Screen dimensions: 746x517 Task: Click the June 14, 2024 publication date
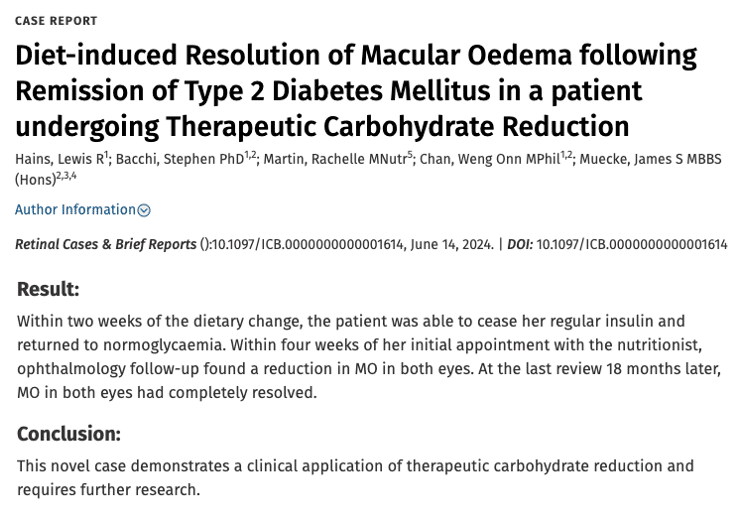[x=452, y=244]
